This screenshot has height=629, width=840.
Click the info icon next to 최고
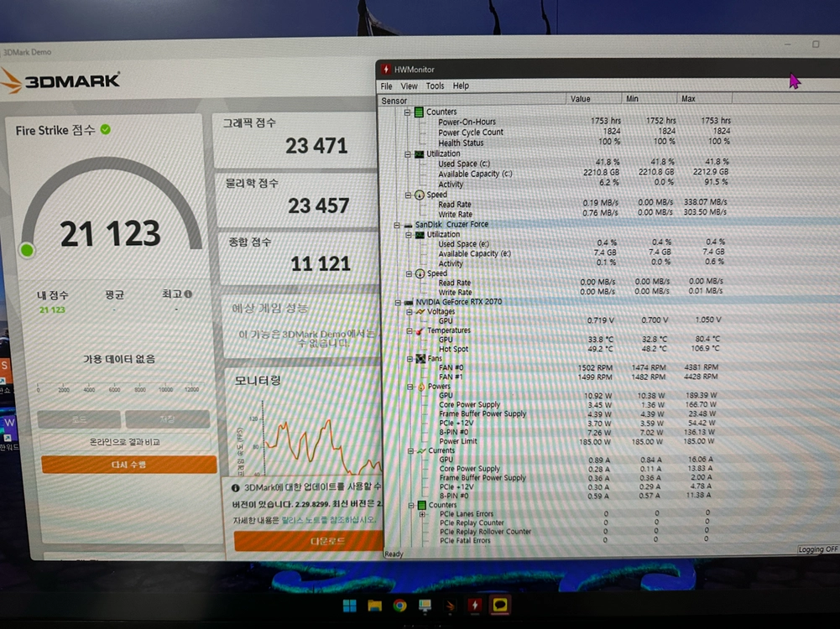[x=188, y=294]
